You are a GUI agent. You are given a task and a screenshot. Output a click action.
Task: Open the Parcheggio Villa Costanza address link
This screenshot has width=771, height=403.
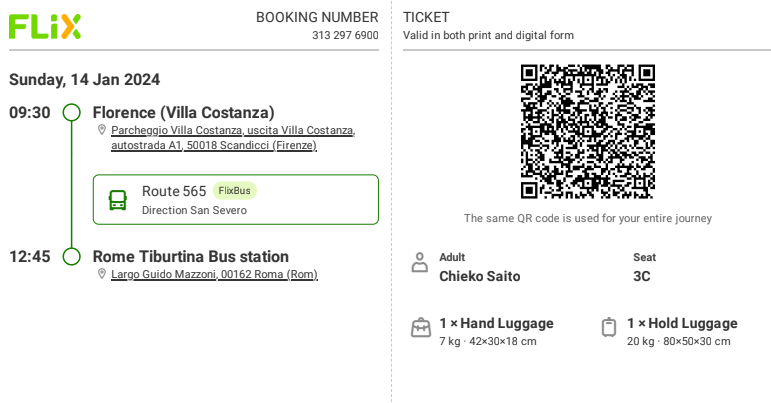[233, 138]
